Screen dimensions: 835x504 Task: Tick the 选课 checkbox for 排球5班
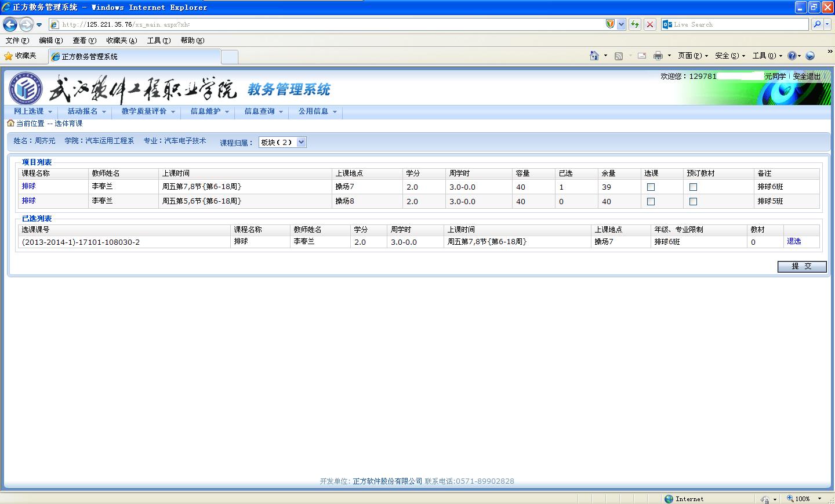click(x=651, y=202)
